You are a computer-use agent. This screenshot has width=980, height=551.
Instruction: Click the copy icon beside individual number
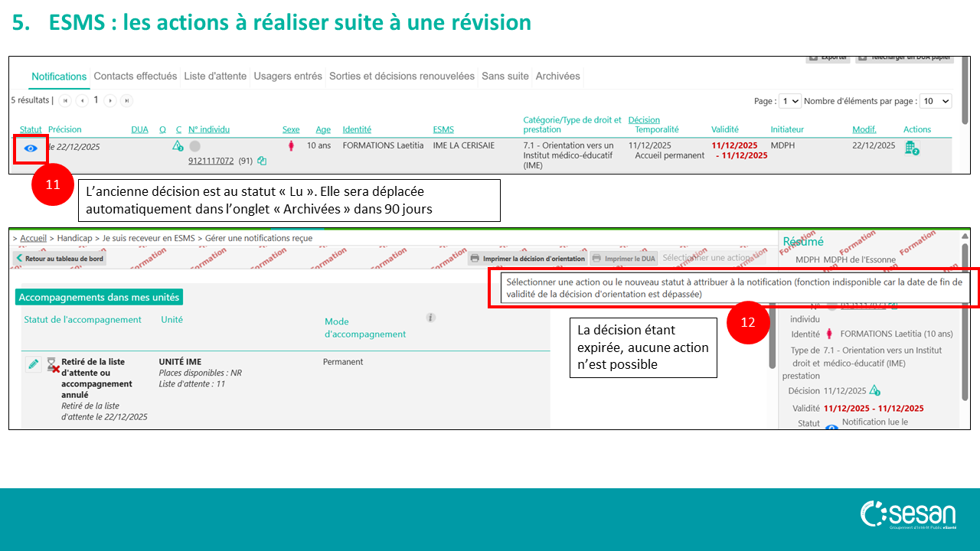coord(262,161)
